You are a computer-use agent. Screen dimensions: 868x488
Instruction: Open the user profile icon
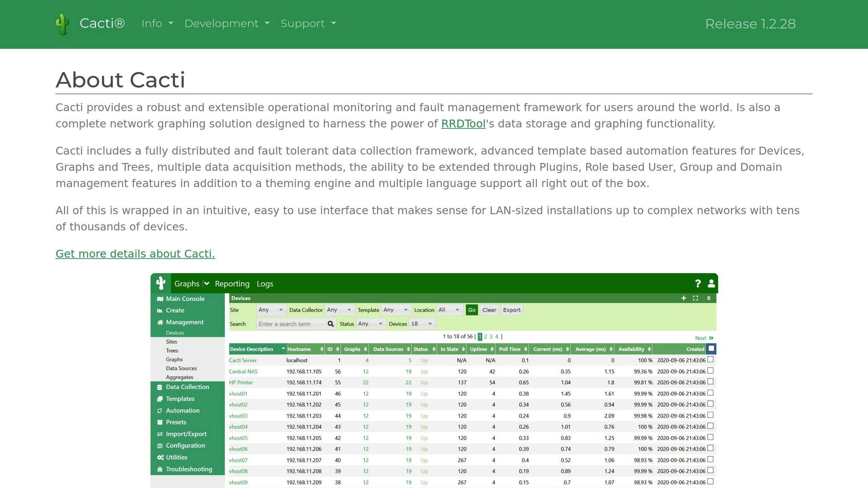(x=711, y=283)
